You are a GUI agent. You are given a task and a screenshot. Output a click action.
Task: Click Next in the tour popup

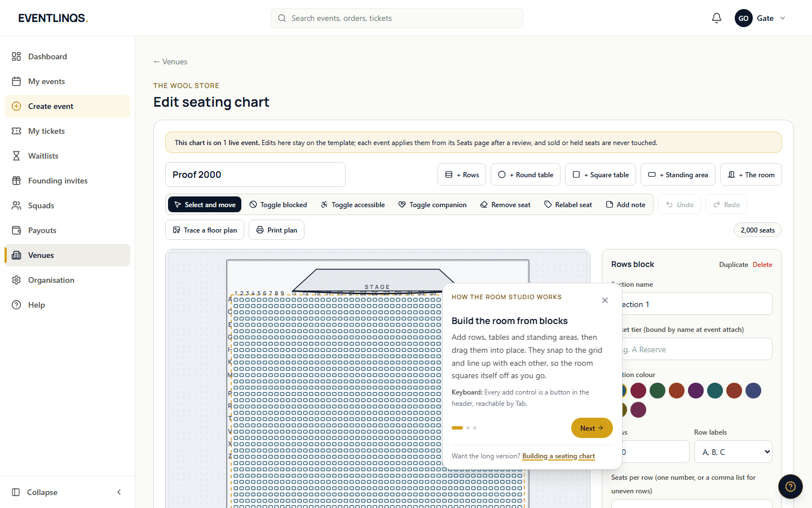pos(592,428)
